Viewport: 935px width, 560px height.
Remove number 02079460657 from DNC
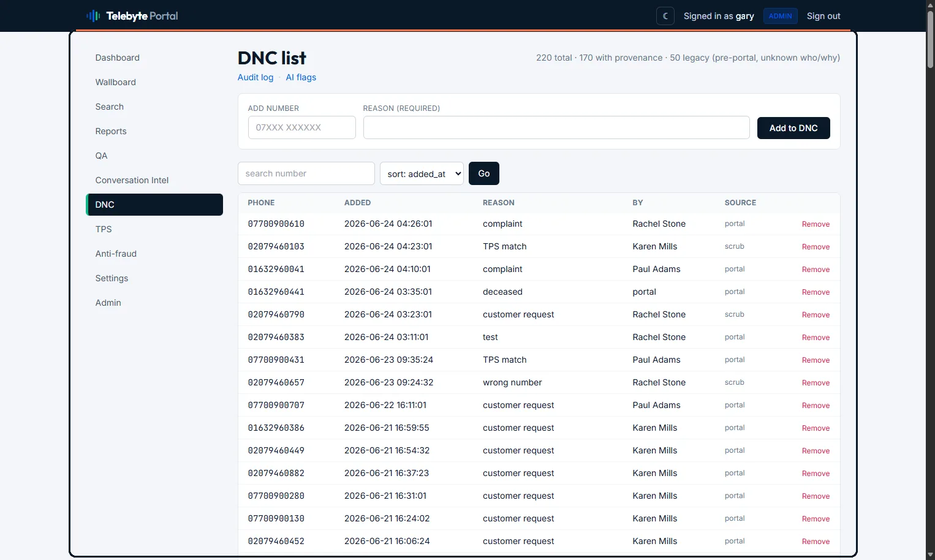[816, 383]
